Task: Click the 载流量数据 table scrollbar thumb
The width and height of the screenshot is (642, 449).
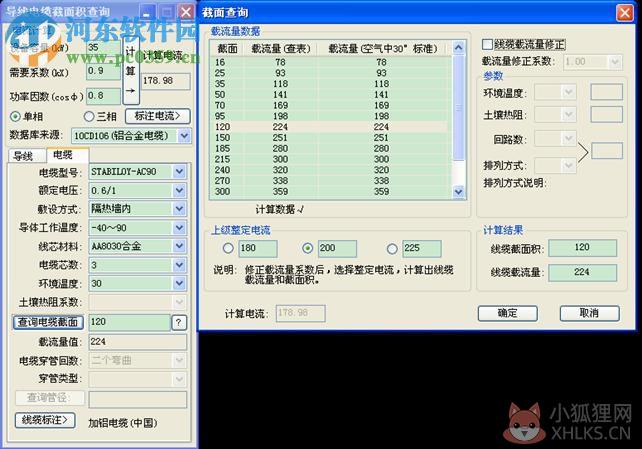Action: (x=459, y=108)
